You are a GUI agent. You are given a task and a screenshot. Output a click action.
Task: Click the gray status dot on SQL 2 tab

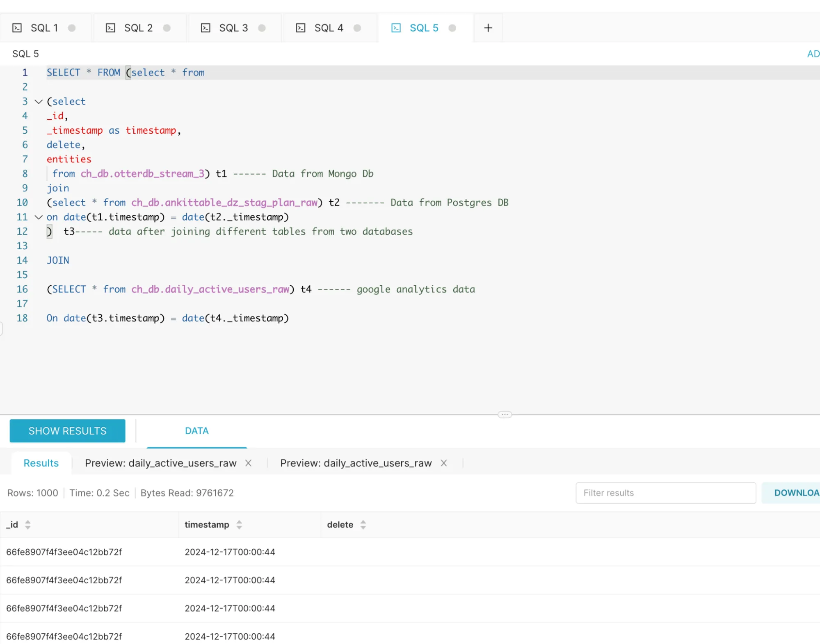pos(167,28)
